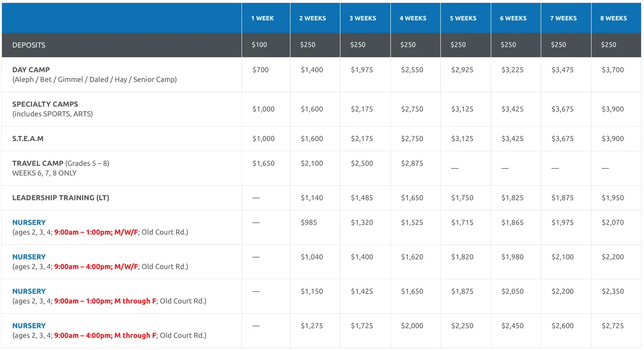Viewport: 644px width, 350px height.
Task: Click the 8 WEEKS column header
Action: [x=613, y=18]
